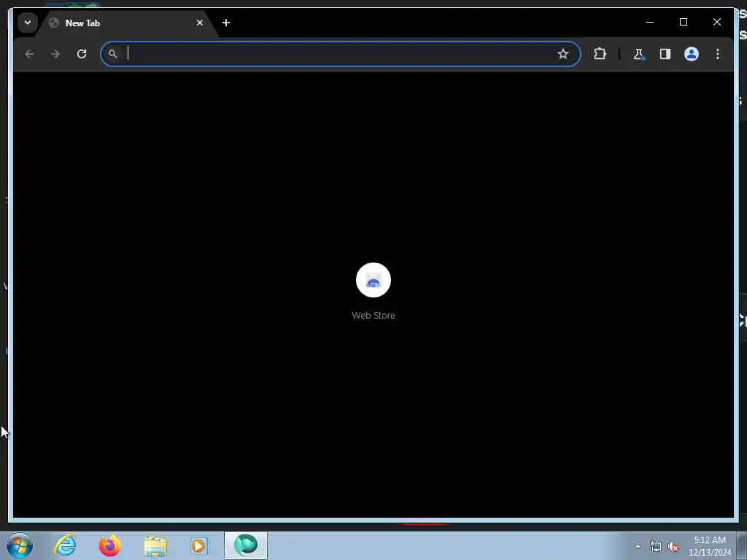
Task: Launch Internet Explorer from taskbar
Action: pyautogui.click(x=65, y=545)
